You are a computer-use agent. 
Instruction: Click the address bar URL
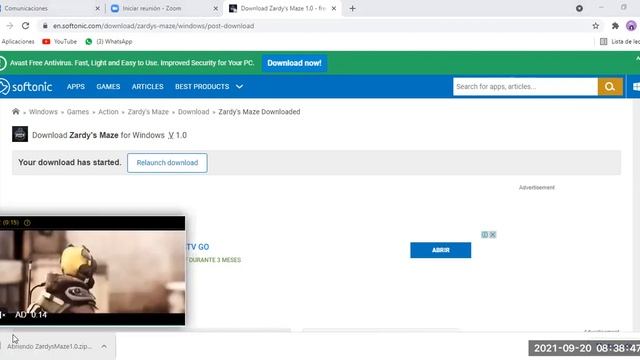pos(153,26)
